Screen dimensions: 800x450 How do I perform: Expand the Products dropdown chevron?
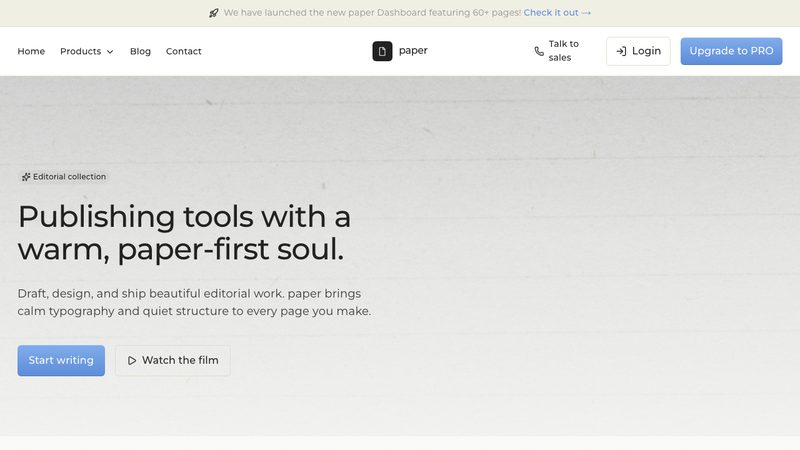point(110,52)
